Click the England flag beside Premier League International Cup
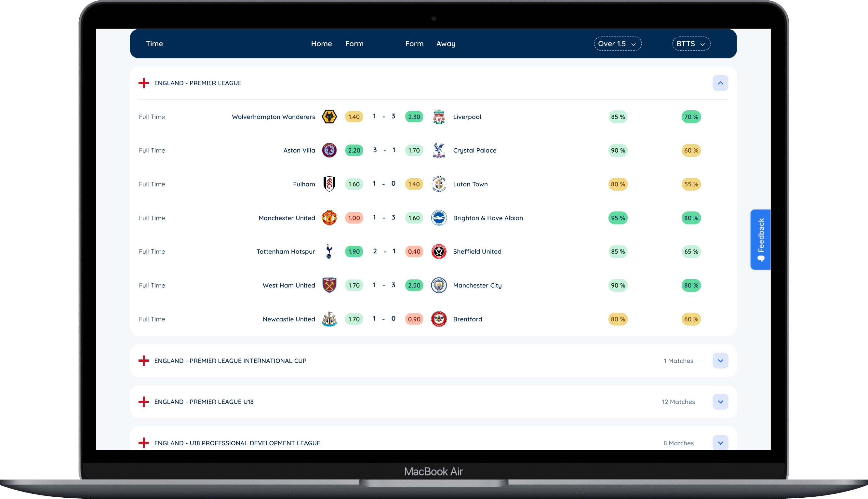Viewport: 868px width, 499px height. click(x=143, y=360)
